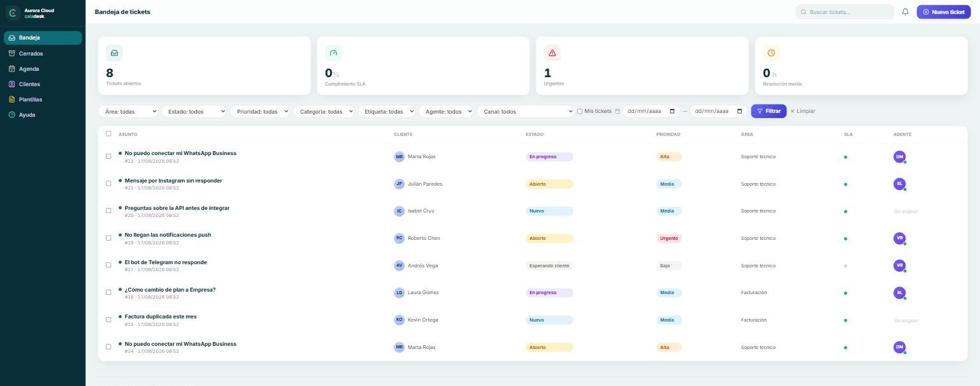This screenshot has width=980, height=386.
Task: Click Isabel Cruz IC avatar
Action: pos(399,211)
